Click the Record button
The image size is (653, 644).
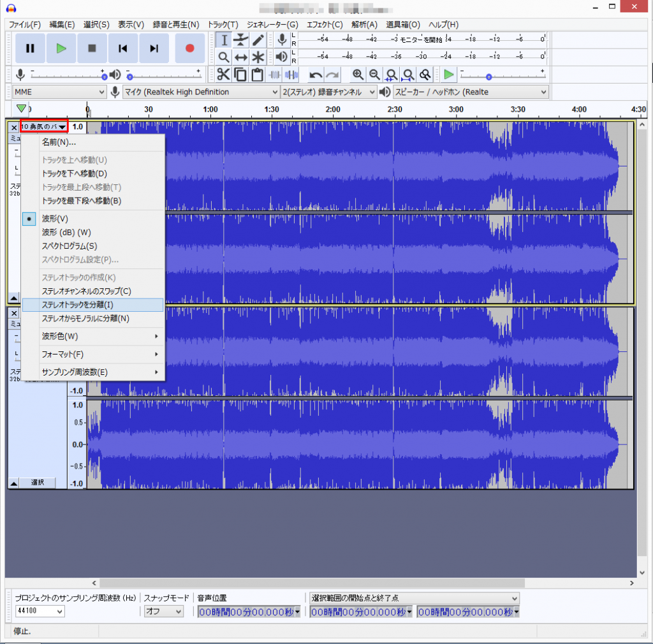pyautogui.click(x=189, y=48)
